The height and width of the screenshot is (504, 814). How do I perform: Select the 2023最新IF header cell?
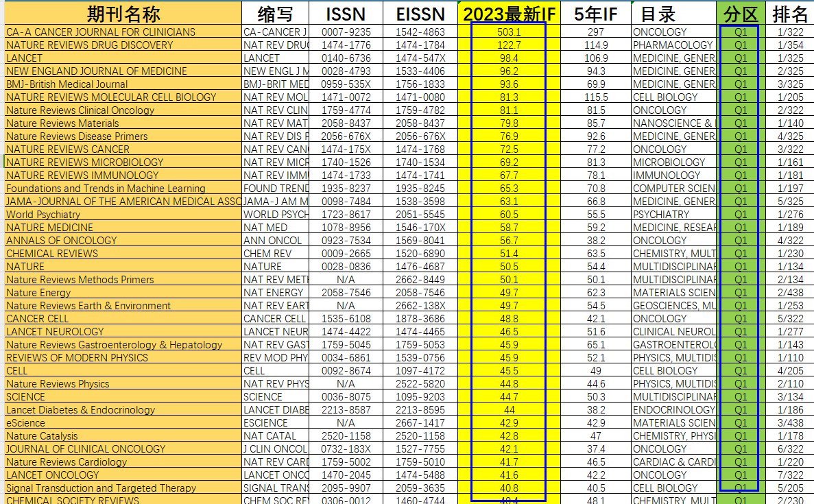coord(509,13)
